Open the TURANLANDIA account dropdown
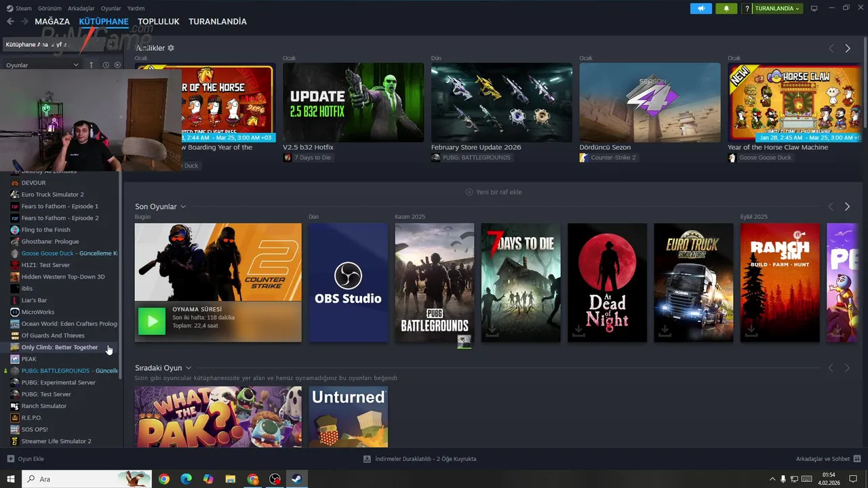 [777, 8]
